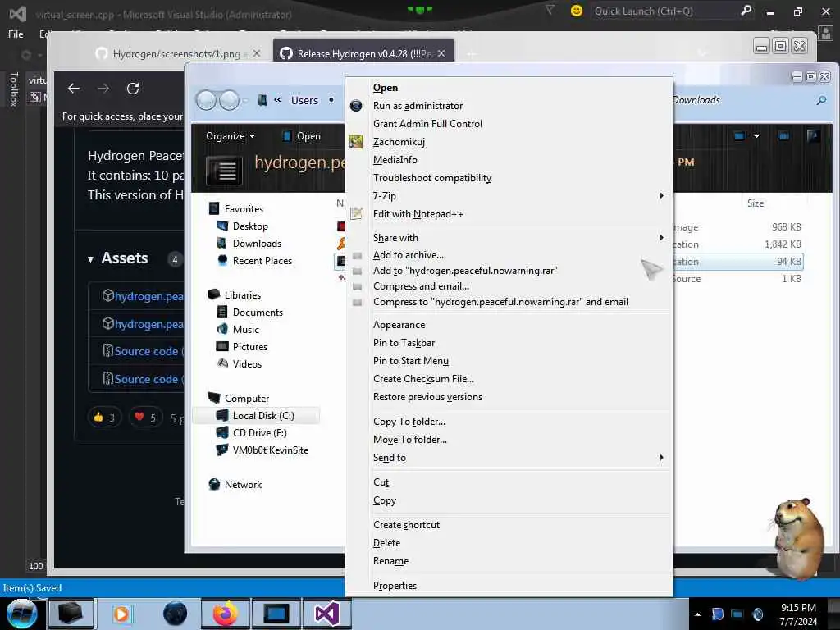Click Zachomikuj menu entry
Viewport: 840px width, 630px height.
pos(399,142)
